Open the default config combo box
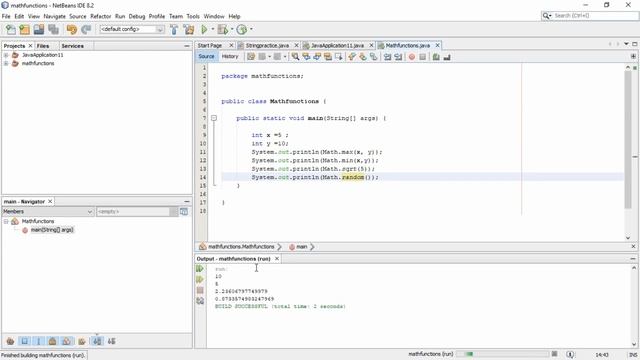640x360 pixels. (132, 29)
